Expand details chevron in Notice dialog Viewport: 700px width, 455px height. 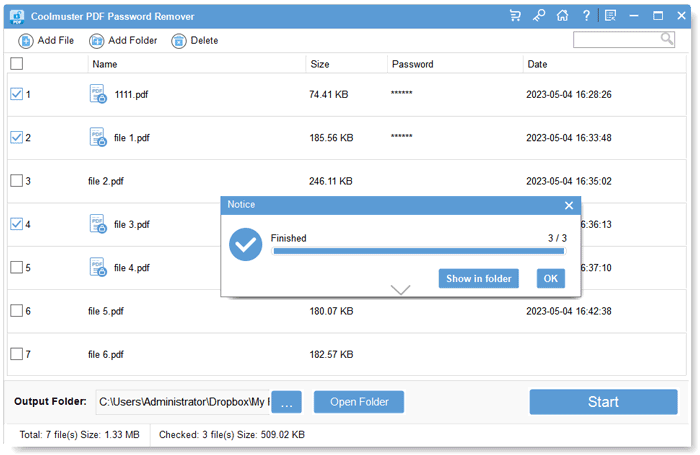coord(400,290)
